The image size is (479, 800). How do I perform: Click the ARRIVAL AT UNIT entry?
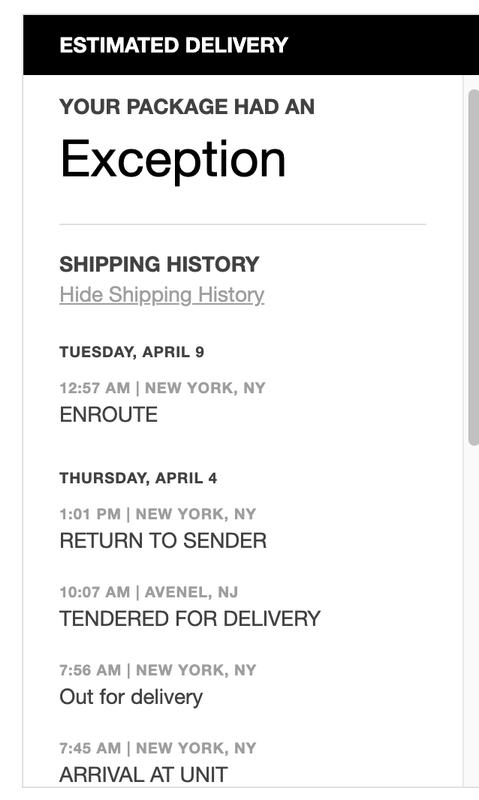point(144,775)
